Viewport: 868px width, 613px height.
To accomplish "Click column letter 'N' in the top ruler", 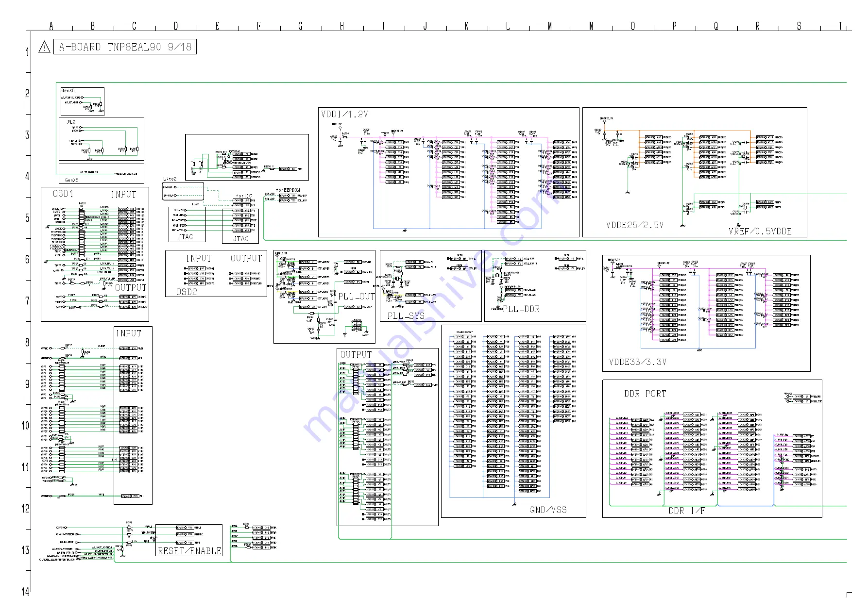I will pyautogui.click(x=591, y=26).
